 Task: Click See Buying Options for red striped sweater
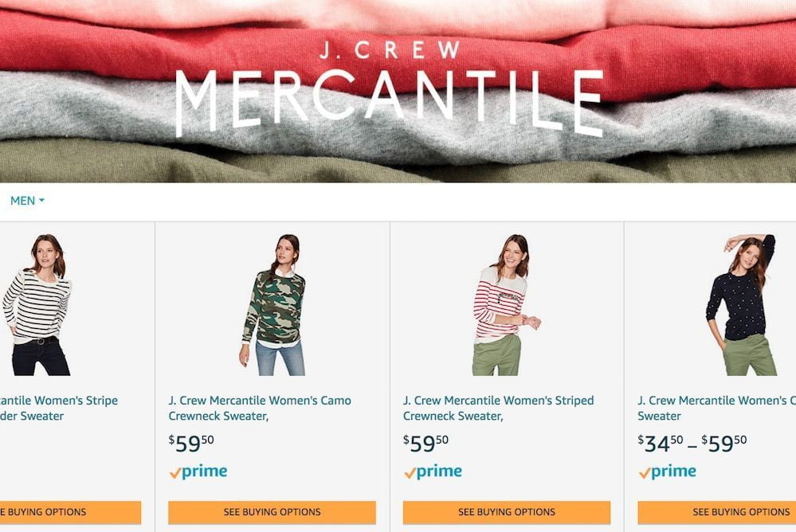[x=507, y=512]
